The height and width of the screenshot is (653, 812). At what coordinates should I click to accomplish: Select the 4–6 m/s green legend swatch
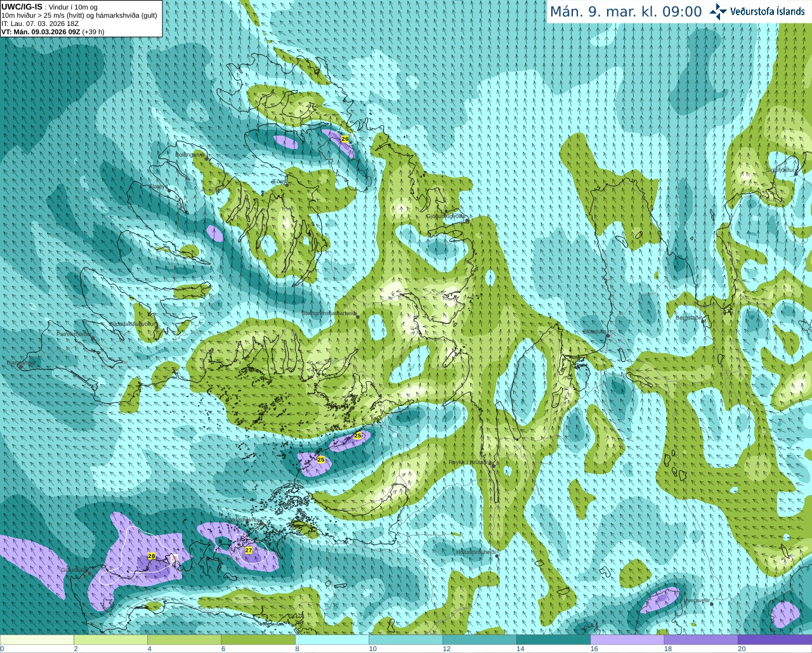[x=184, y=640]
